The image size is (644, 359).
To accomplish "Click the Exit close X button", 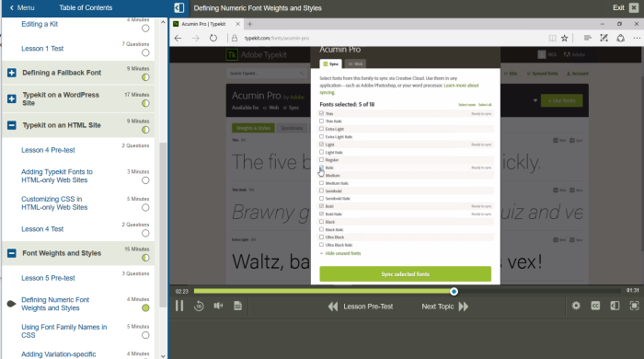I will pyautogui.click(x=634, y=7).
